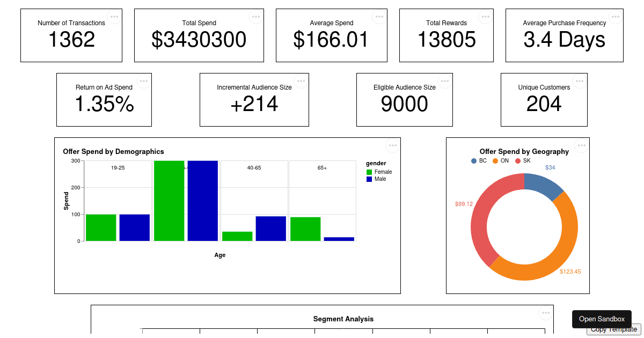
Task: Click the Copy Template button
Action: click(613, 329)
